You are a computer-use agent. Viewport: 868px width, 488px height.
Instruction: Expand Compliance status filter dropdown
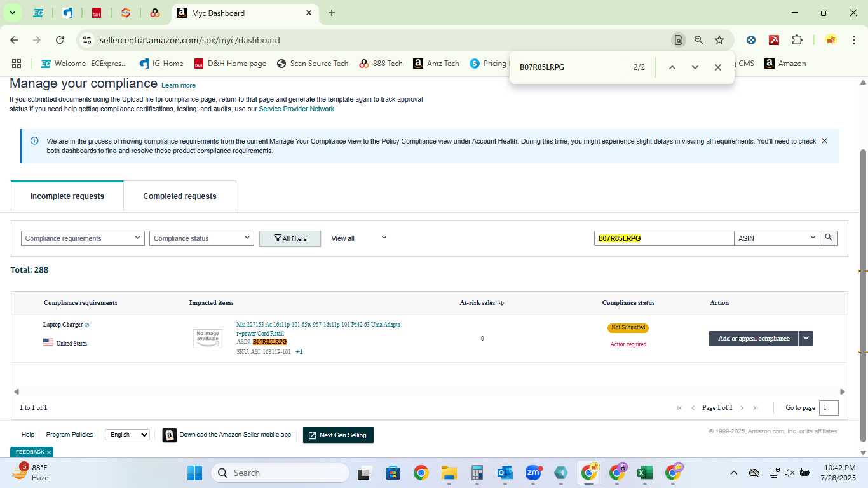pyautogui.click(x=201, y=238)
